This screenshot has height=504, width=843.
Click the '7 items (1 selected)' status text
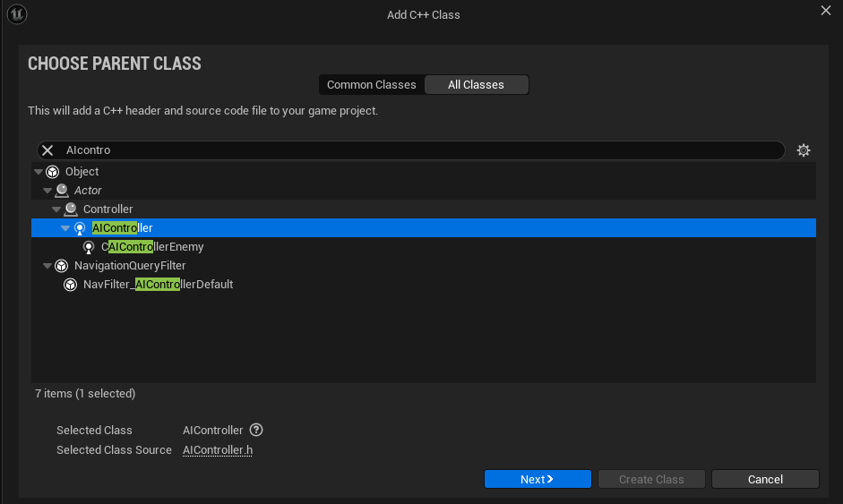point(85,394)
